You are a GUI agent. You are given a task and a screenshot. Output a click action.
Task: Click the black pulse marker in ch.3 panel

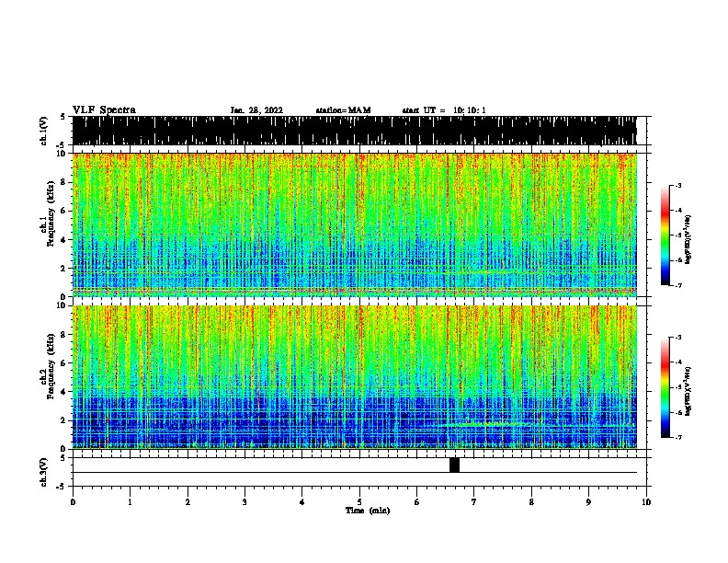click(454, 465)
